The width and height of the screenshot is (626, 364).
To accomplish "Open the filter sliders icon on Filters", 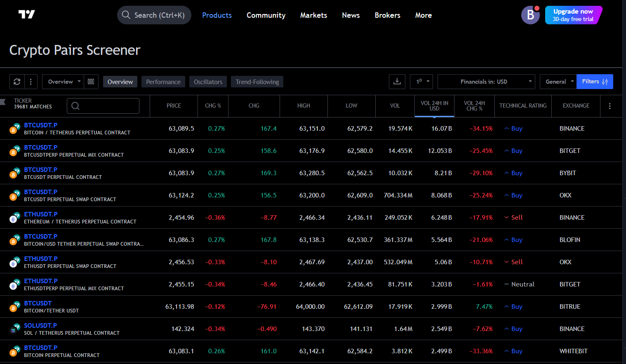I will pos(605,82).
